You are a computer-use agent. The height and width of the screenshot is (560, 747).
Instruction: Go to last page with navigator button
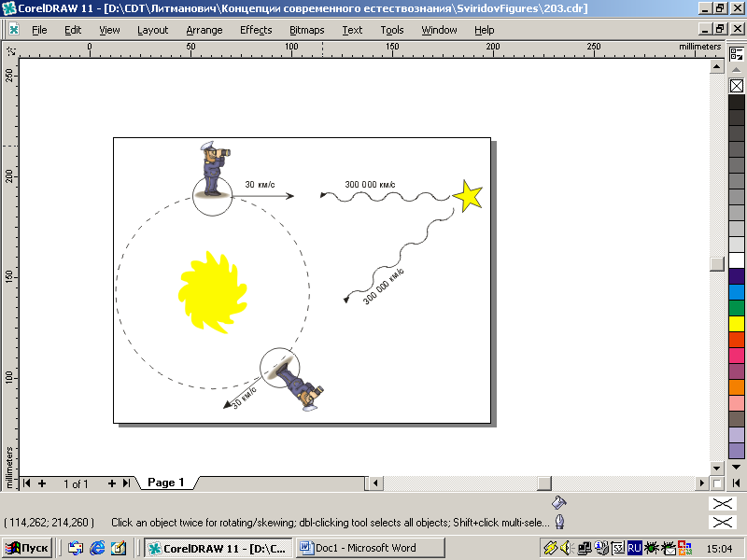point(126,483)
